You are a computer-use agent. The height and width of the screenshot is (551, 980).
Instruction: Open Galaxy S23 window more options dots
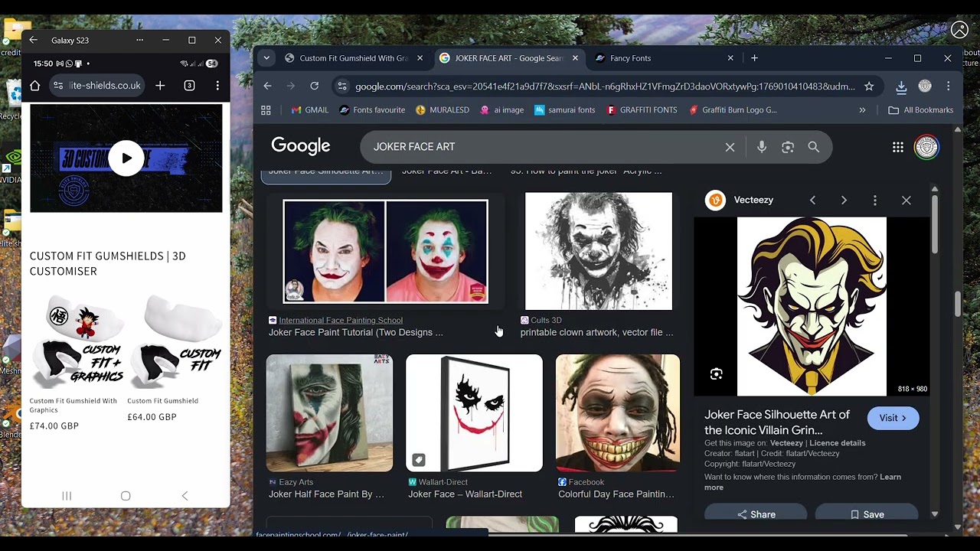(139, 40)
